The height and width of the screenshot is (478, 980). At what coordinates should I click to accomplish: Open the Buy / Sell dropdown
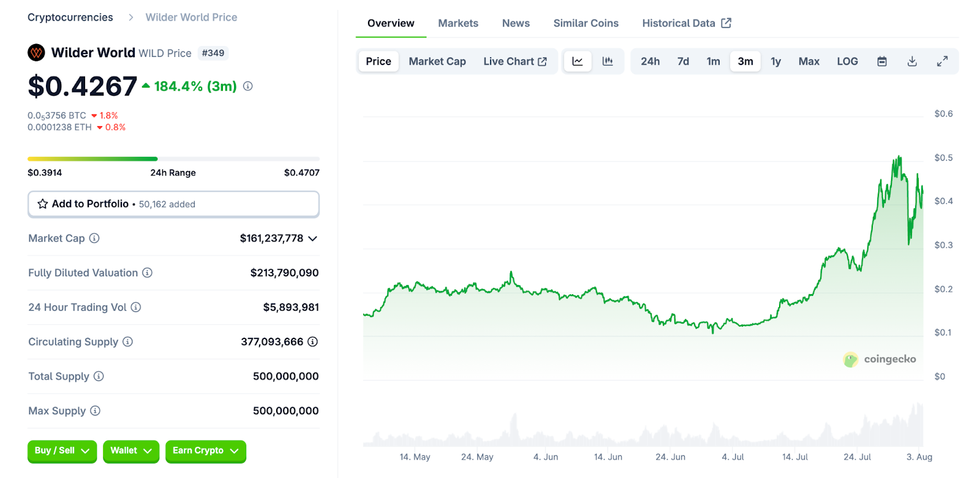62,451
